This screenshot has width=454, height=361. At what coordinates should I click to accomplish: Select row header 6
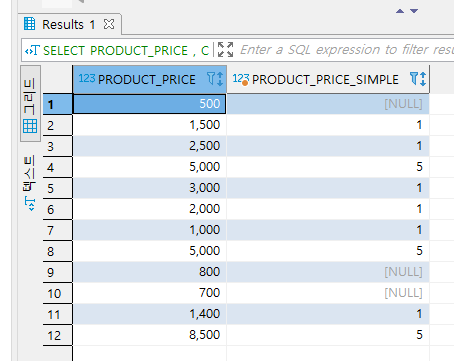click(x=58, y=209)
